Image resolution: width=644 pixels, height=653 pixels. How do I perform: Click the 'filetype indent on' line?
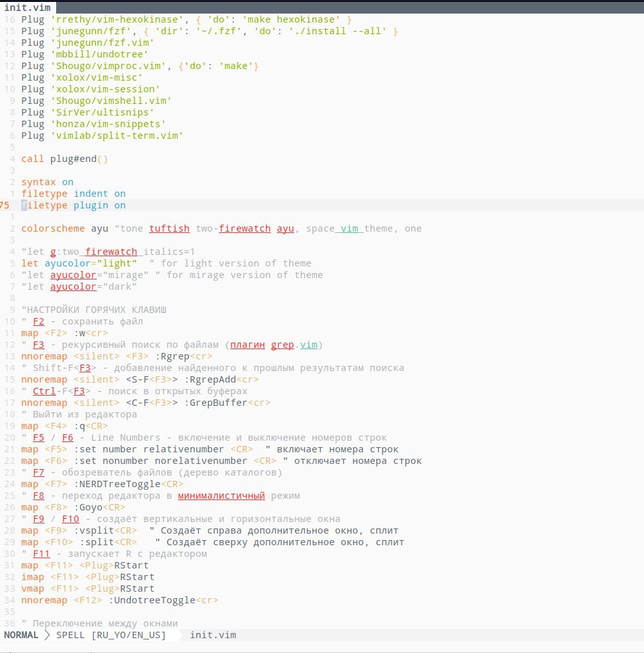[74, 194]
